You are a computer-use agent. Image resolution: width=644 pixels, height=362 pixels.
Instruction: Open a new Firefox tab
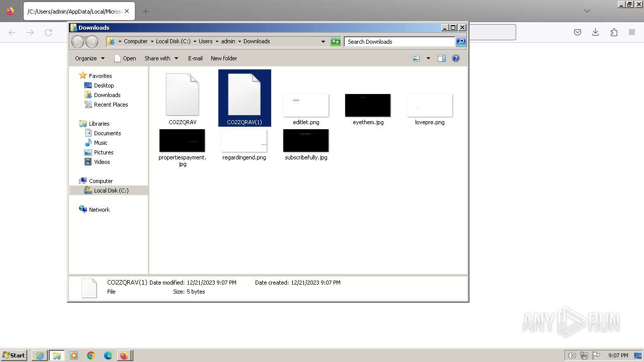[145, 11]
